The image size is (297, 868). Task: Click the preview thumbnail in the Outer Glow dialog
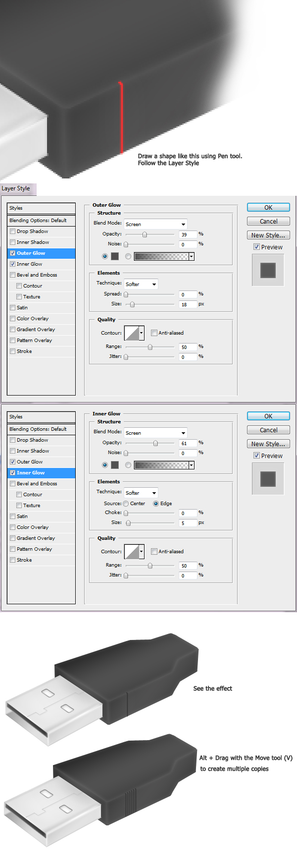coord(268,270)
